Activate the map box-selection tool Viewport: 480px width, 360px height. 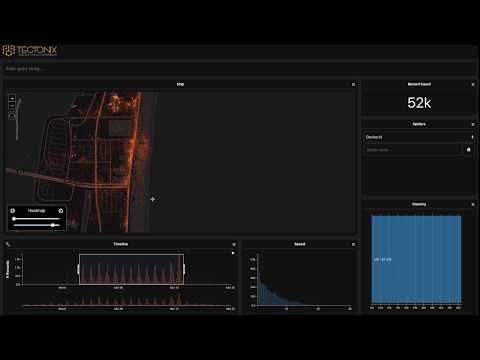tap(12, 116)
